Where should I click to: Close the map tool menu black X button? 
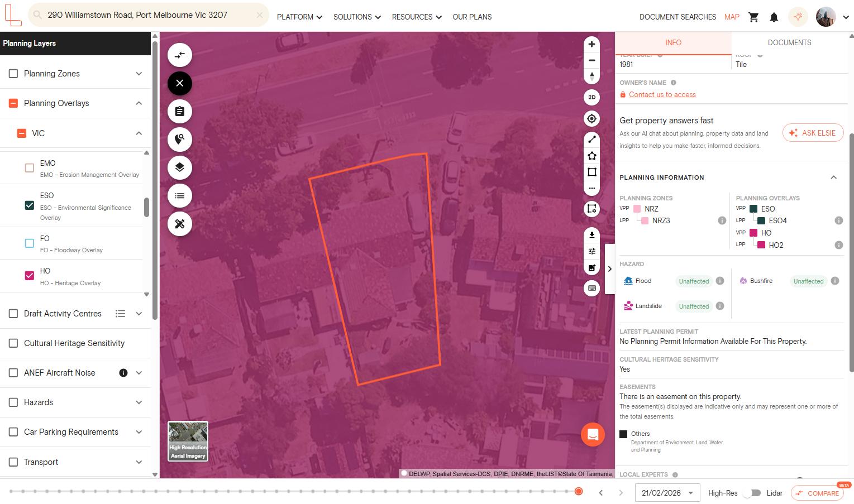pos(180,83)
